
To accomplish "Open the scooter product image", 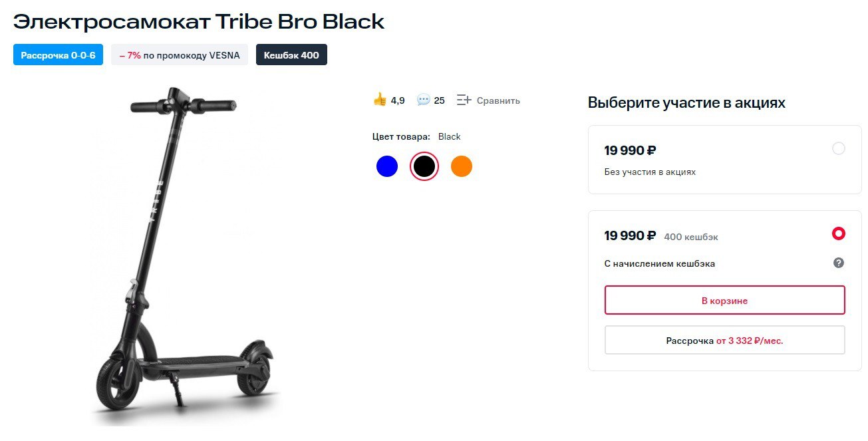I will (x=183, y=256).
